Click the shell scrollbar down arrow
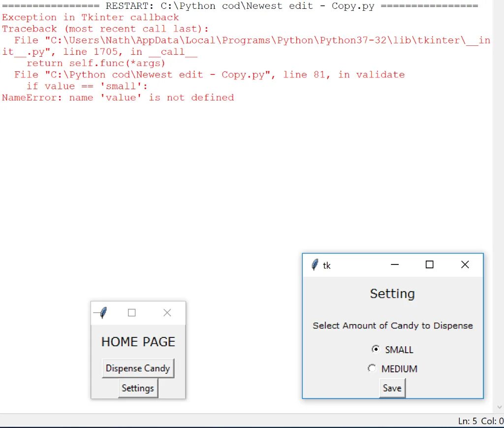Image resolution: width=504 pixels, height=428 pixels. click(499, 407)
